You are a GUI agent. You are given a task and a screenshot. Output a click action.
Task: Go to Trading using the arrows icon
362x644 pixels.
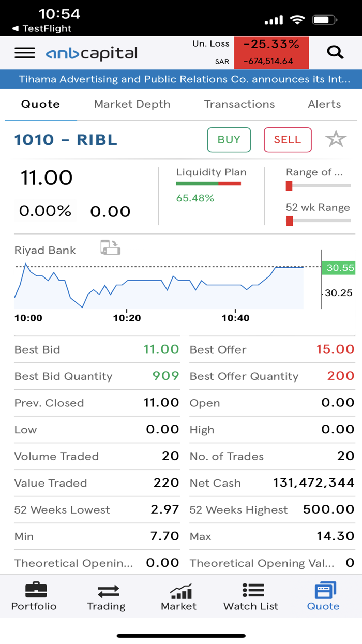pos(106,595)
